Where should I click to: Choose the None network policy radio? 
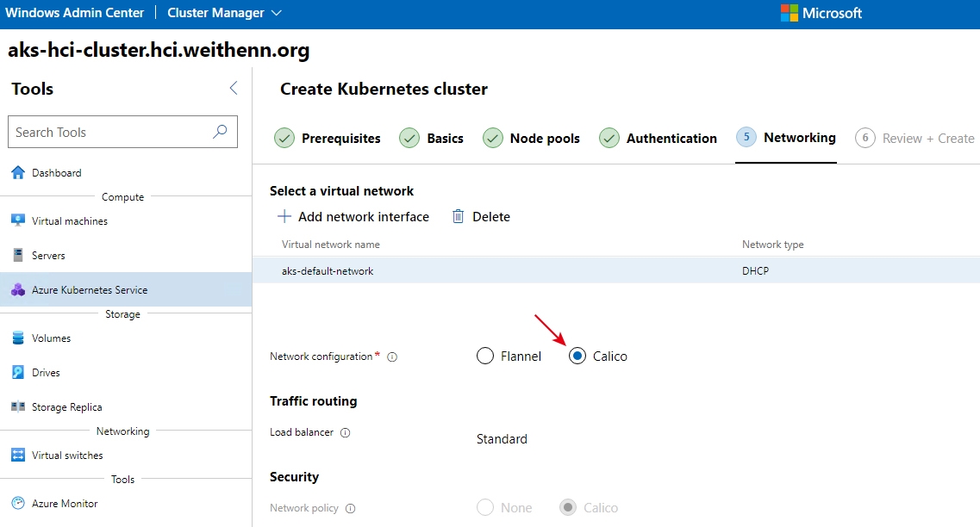[485, 508]
